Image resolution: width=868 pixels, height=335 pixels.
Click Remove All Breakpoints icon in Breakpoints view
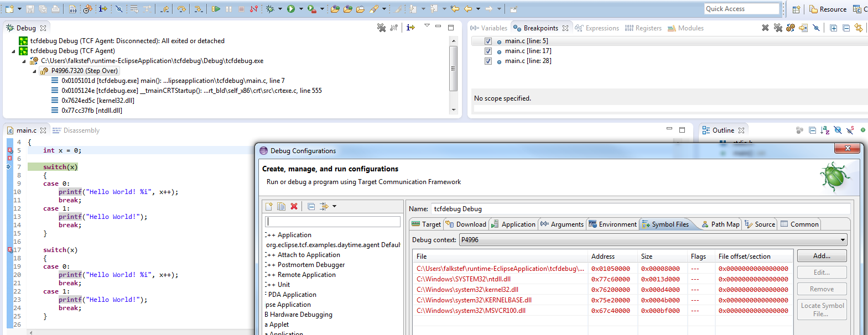coord(778,28)
